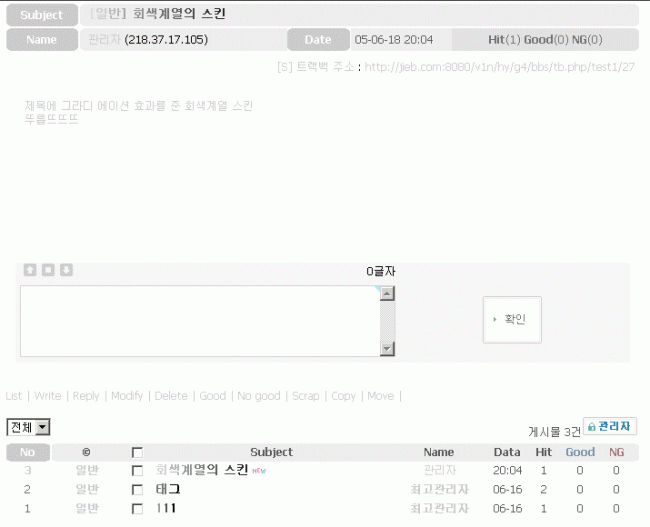Open the 회색계열의 스킨 post in list

pos(201,470)
